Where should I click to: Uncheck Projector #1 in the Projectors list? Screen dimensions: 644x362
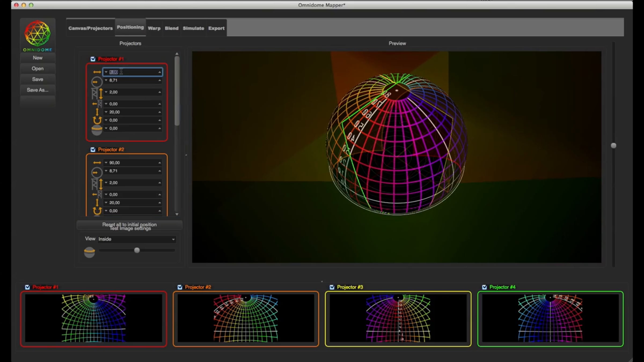93,59
